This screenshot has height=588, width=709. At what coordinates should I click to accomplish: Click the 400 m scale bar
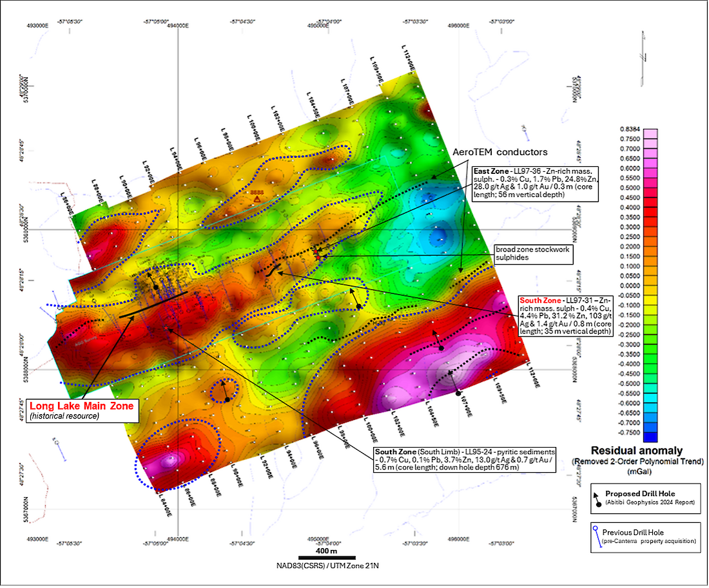coord(326,557)
